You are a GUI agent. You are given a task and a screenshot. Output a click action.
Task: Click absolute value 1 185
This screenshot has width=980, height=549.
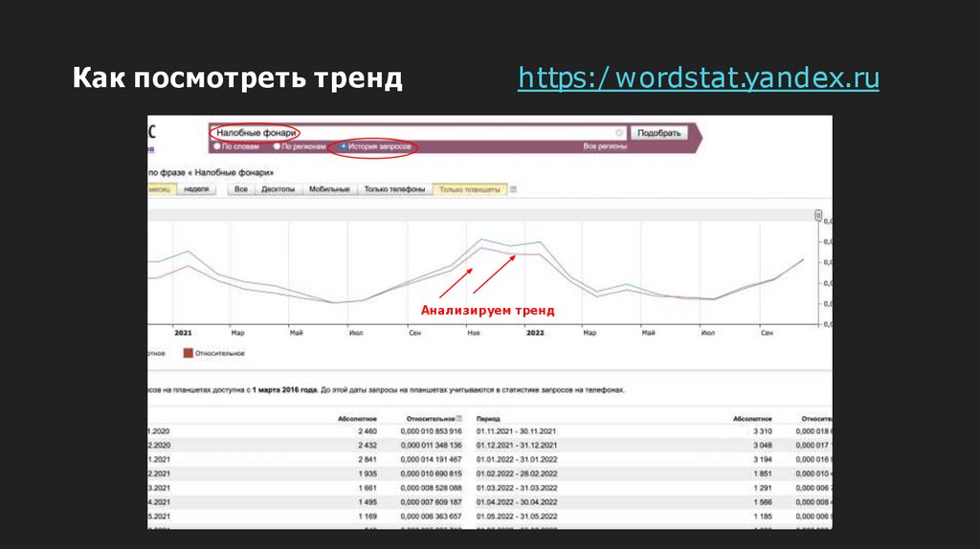(763, 517)
